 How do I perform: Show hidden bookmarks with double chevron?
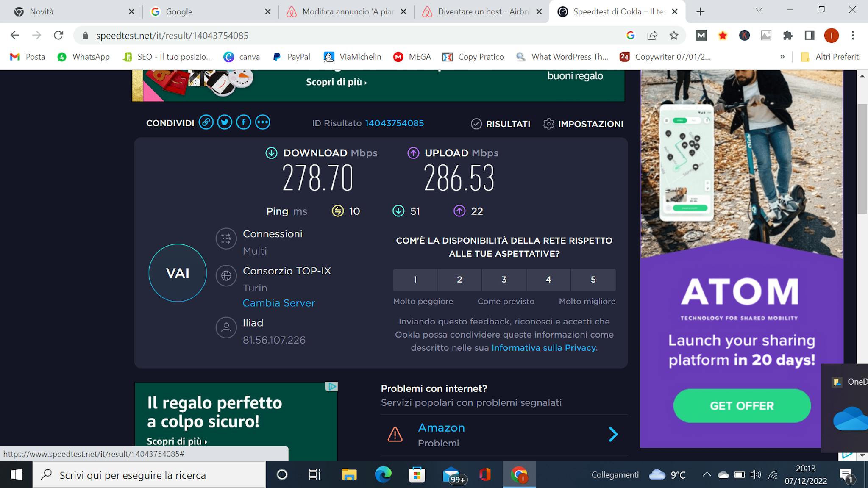pyautogui.click(x=782, y=57)
